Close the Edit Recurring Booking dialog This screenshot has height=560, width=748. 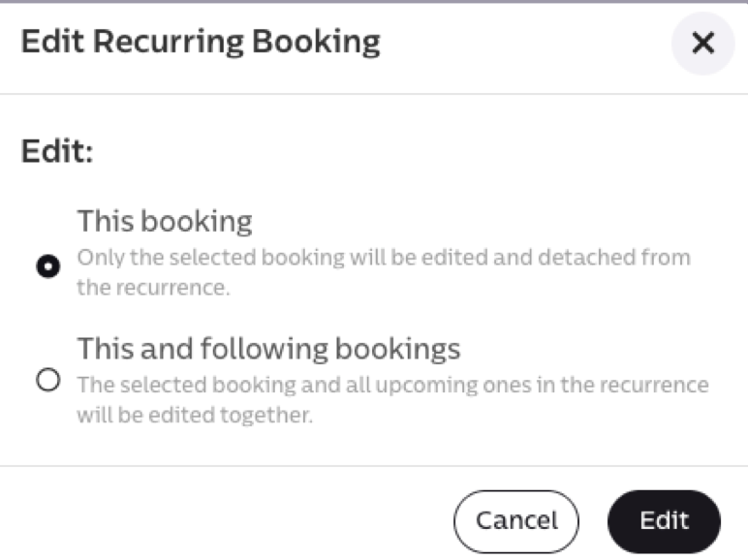pos(702,43)
